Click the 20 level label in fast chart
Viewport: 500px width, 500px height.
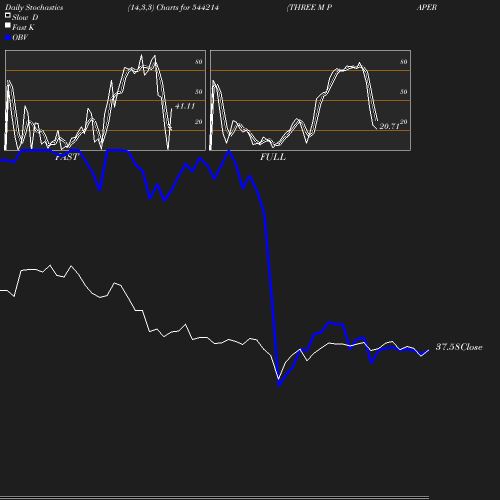[199, 122]
